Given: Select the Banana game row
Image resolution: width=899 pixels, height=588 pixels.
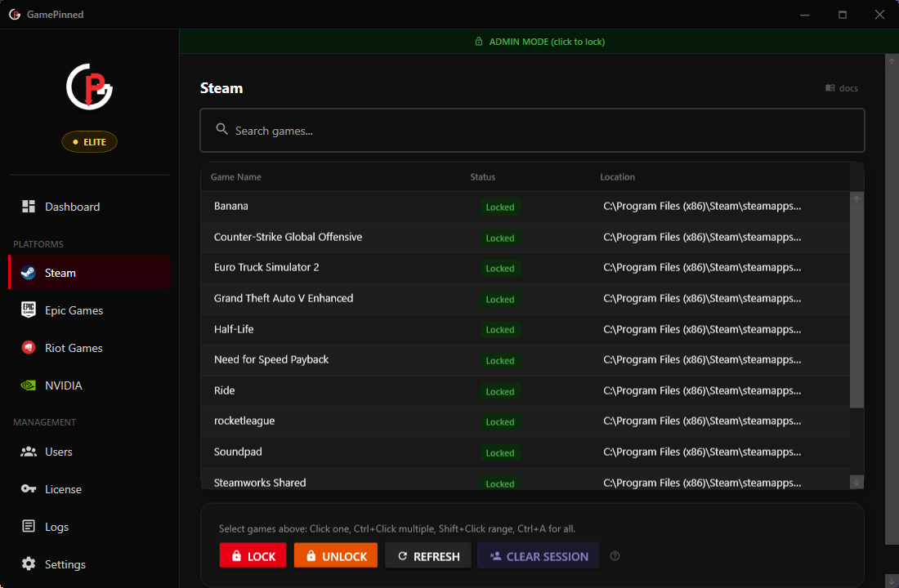Looking at the screenshot, I should tap(526, 207).
